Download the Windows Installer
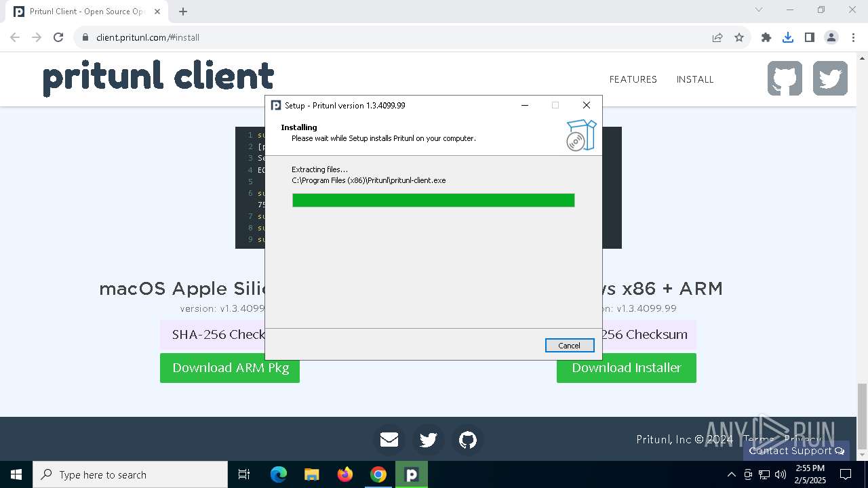868x488 pixels. 627,368
